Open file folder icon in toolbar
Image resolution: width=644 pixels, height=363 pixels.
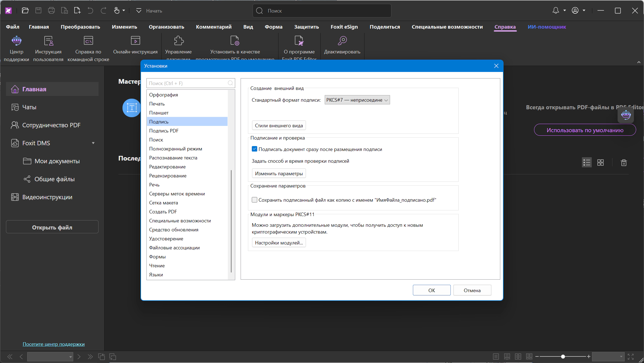pyautogui.click(x=25, y=11)
